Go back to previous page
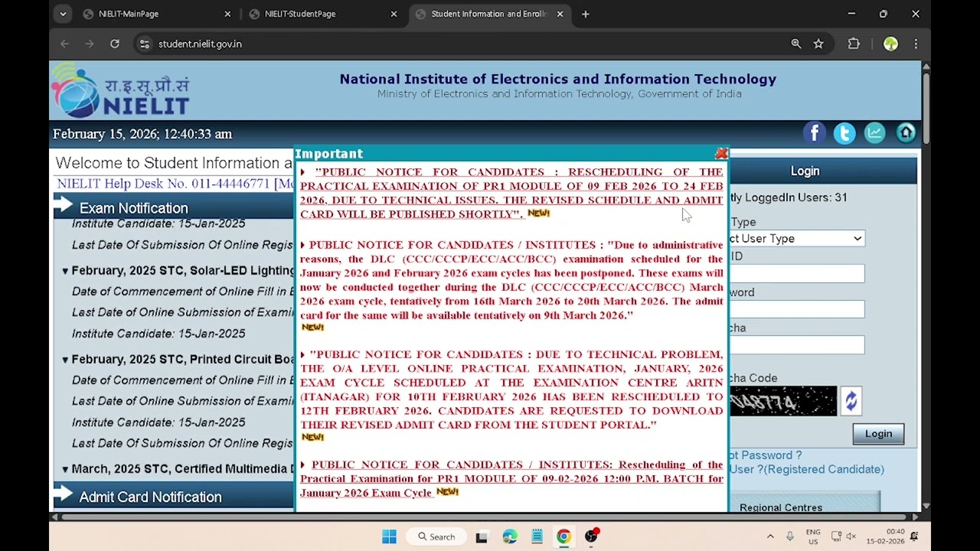The width and height of the screenshot is (980, 551). pyautogui.click(x=64, y=44)
